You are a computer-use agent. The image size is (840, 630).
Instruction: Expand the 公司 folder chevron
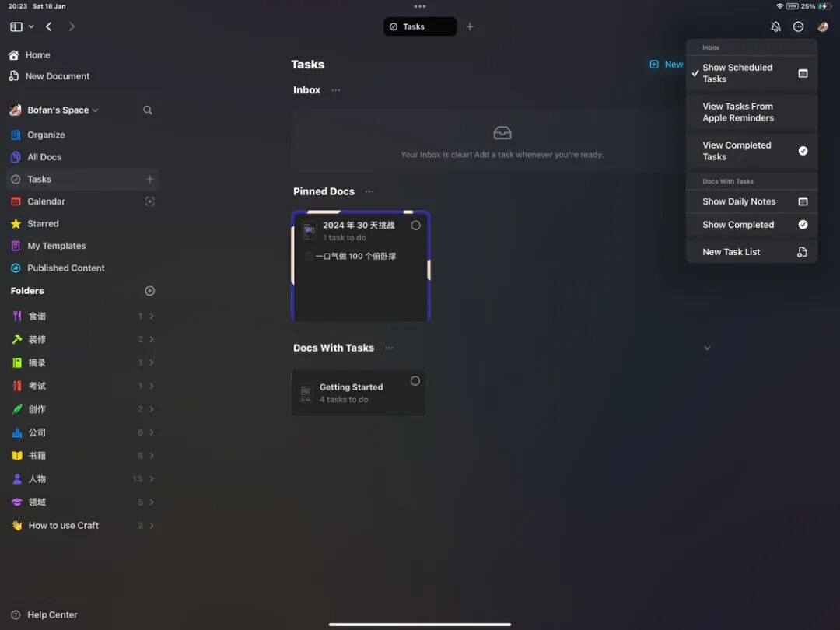[x=152, y=433]
